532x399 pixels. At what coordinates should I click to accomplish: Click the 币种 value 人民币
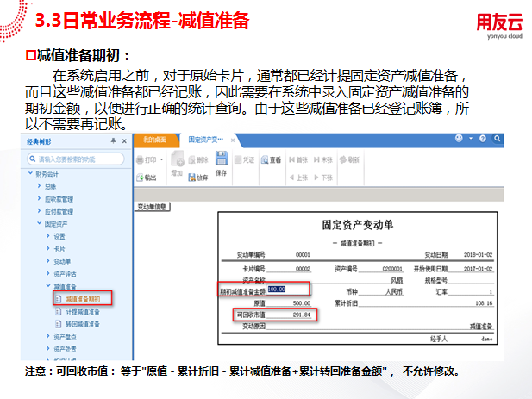tap(394, 292)
